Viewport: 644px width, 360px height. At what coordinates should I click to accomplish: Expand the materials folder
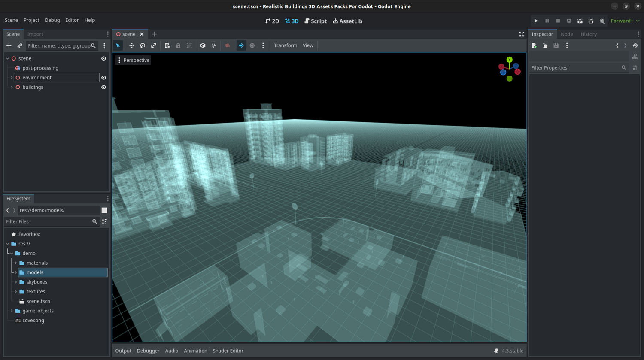pyautogui.click(x=16, y=263)
